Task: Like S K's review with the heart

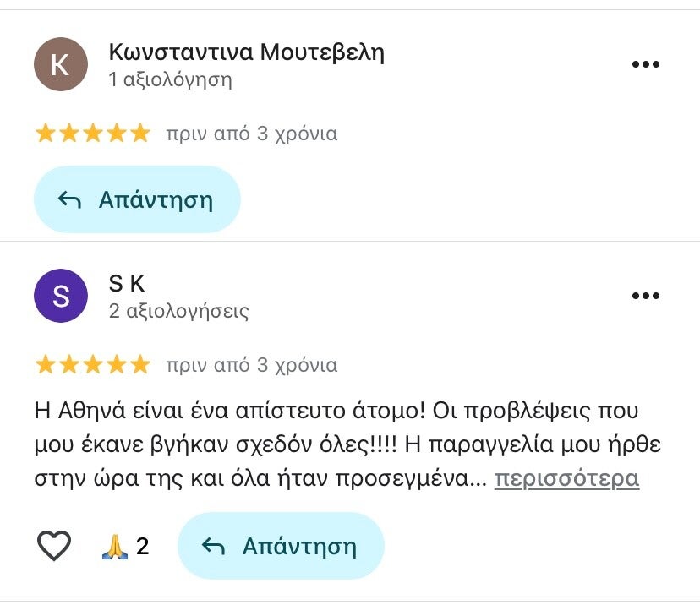Action: pos(54,547)
